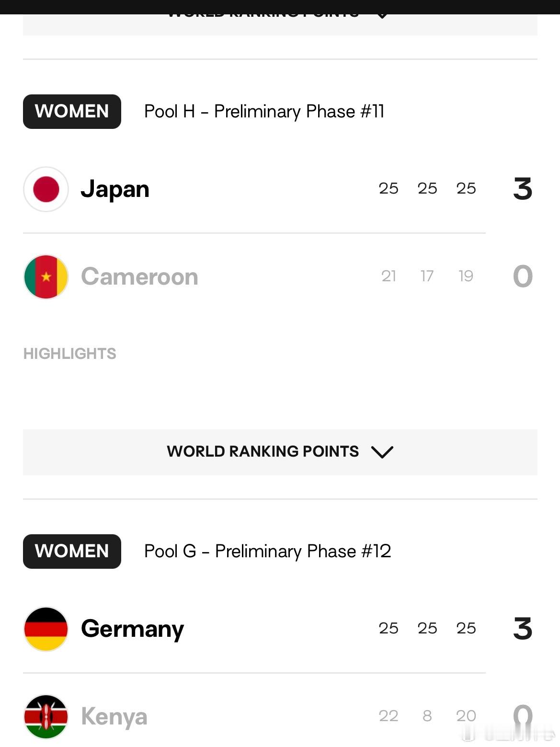Screen dimensions: 560x747
Task: Open the Japan team name
Action: pyautogui.click(x=115, y=190)
